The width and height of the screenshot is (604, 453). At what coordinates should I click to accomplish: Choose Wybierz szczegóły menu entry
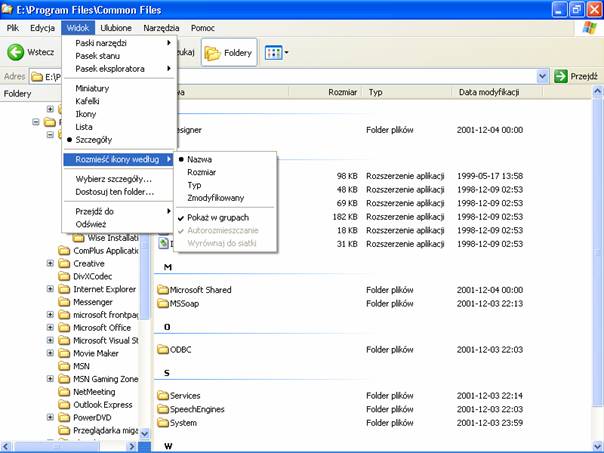click(x=120, y=179)
